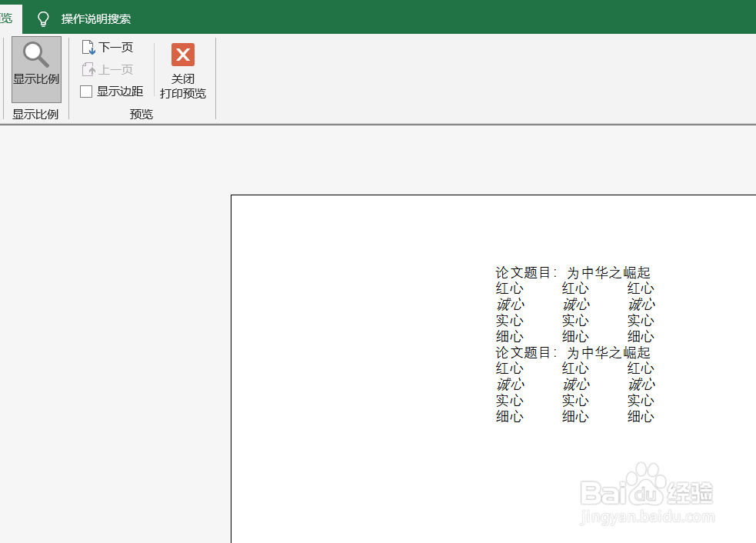This screenshot has width=756, height=543.
Task: Click the lightbulb icon beside 操作说明搜索
Action: tap(43, 18)
